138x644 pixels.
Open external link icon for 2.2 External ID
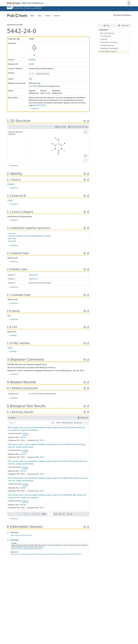88,196
